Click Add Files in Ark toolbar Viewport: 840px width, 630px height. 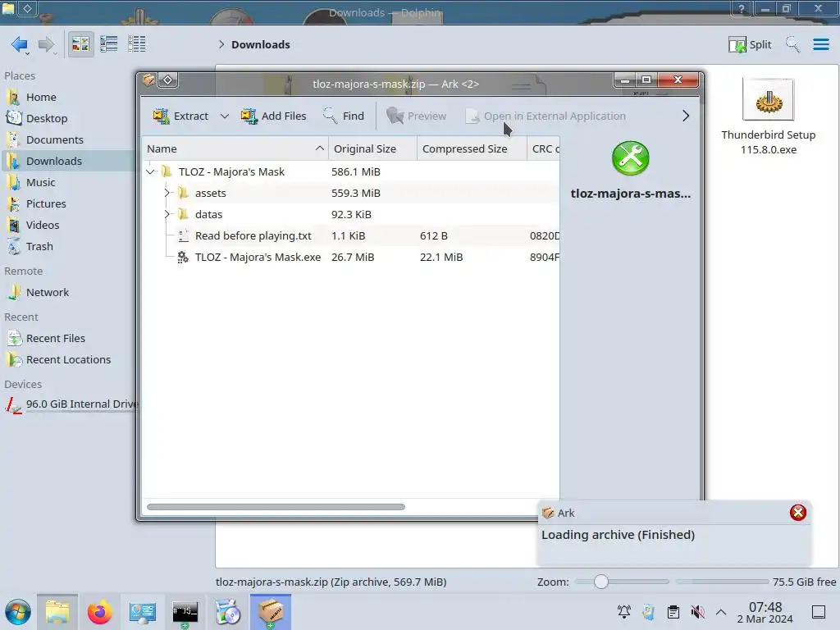(x=273, y=116)
